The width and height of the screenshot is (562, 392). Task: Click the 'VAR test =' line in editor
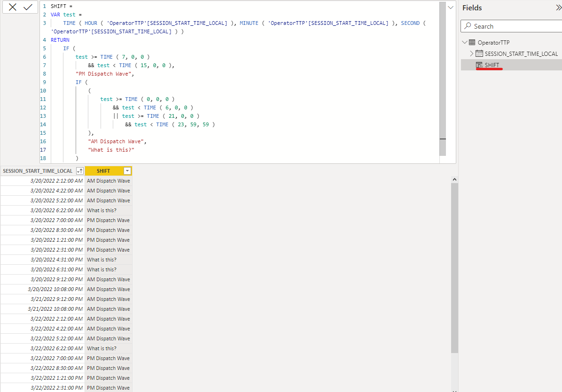(66, 15)
